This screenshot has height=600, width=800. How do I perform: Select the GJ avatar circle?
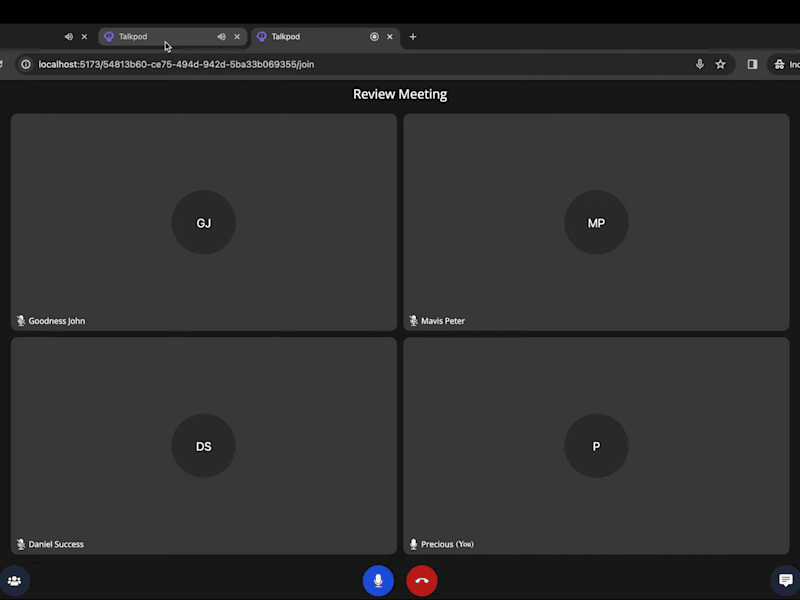click(x=204, y=222)
